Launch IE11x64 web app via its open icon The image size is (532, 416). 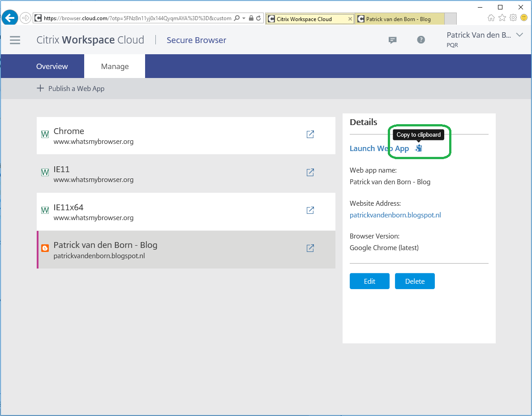[x=310, y=211]
